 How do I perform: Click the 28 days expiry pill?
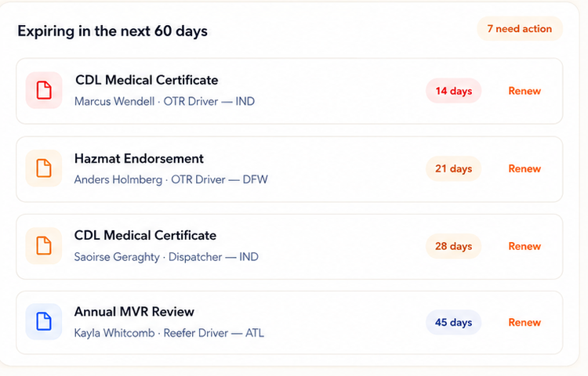click(x=453, y=247)
